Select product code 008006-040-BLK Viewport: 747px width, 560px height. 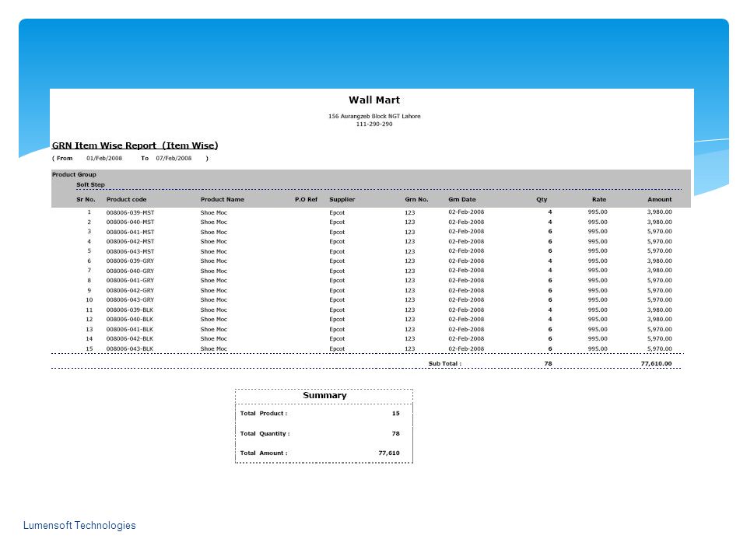tap(130, 320)
